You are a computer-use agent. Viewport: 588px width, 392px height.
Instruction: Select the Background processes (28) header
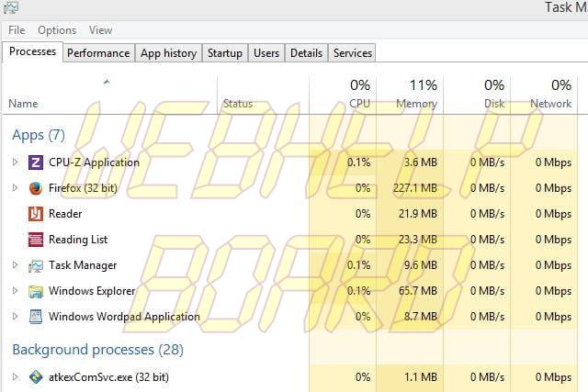click(x=98, y=350)
